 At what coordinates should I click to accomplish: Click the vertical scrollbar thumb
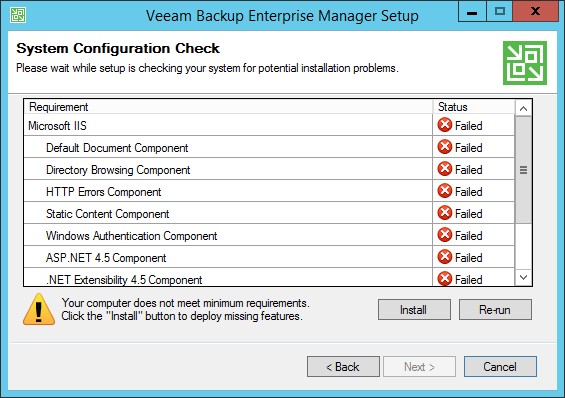coord(524,170)
